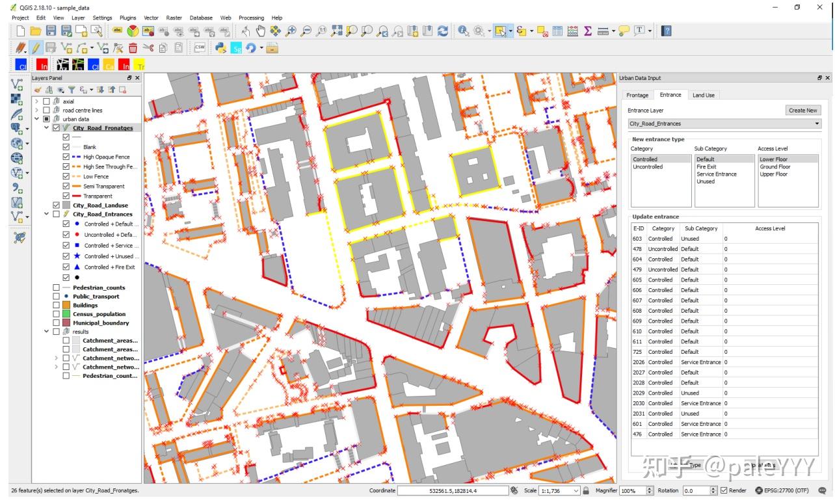Click the Refresh map icon
The height and width of the screenshot is (504, 835).
click(443, 31)
